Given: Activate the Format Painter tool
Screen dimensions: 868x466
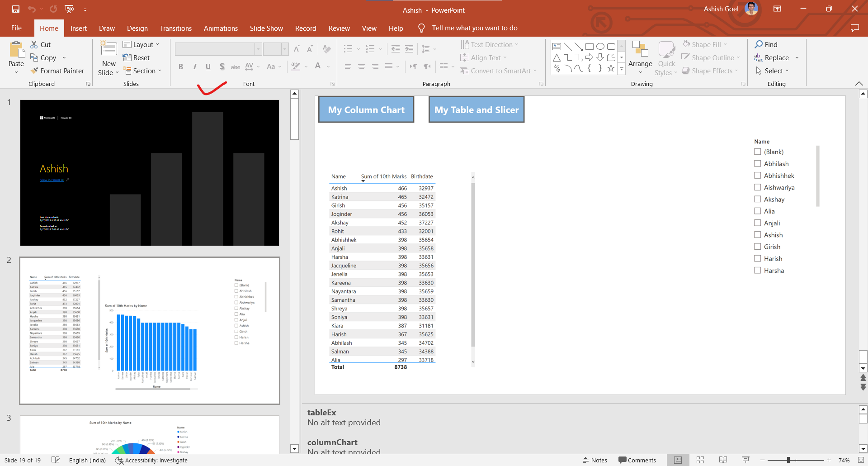Looking at the screenshot, I should click(x=58, y=71).
